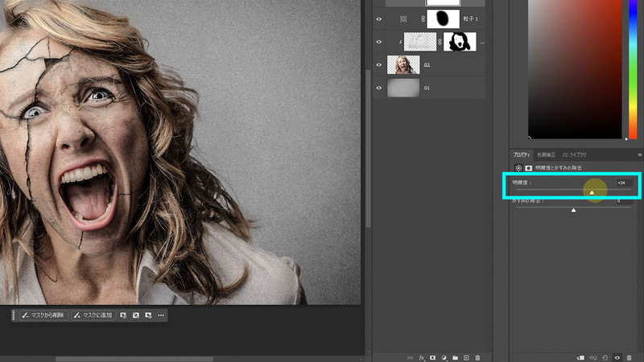The height and width of the screenshot is (362, 644).
Task: Click the かすみの除去 slider handle
Action: [x=573, y=211]
